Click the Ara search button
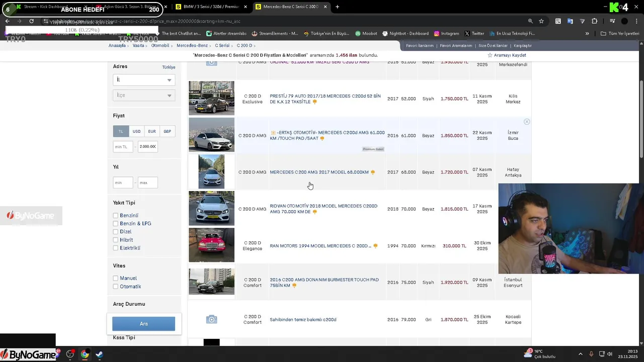This screenshot has height=362, width=644. point(144,324)
